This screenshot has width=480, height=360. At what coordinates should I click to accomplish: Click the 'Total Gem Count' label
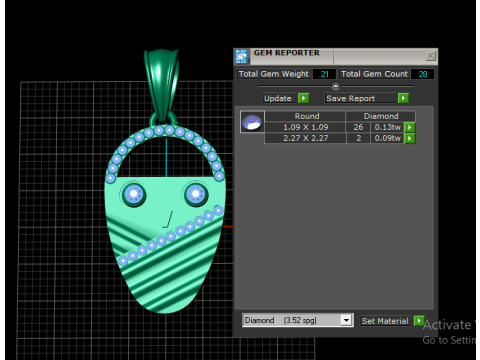[374, 74]
